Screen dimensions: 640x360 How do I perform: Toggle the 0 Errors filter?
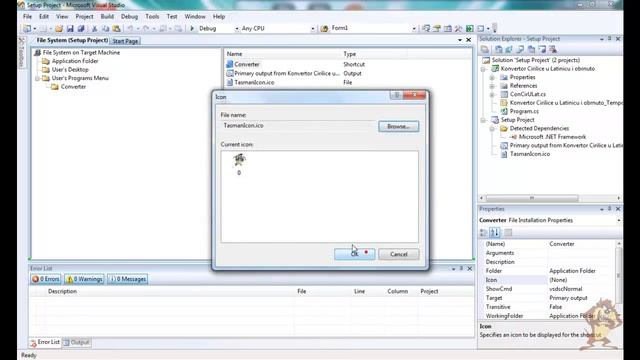coord(46,279)
